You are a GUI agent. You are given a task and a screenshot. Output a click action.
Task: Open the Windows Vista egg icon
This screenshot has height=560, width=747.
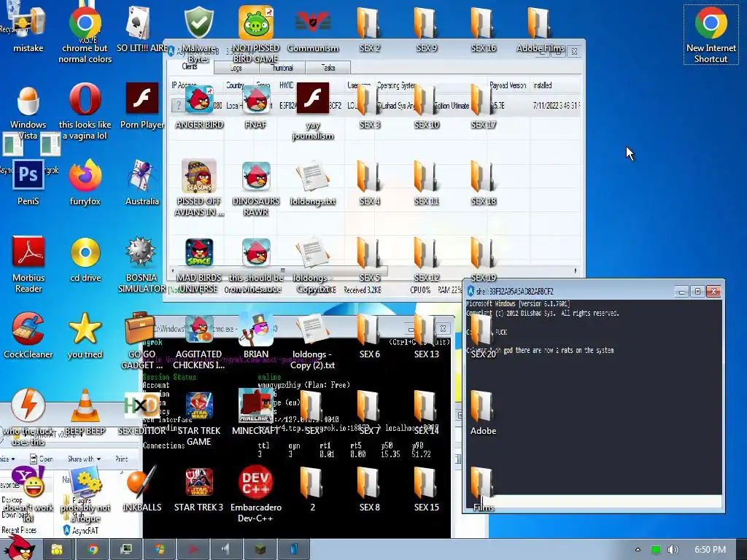(x=28, y=101)
